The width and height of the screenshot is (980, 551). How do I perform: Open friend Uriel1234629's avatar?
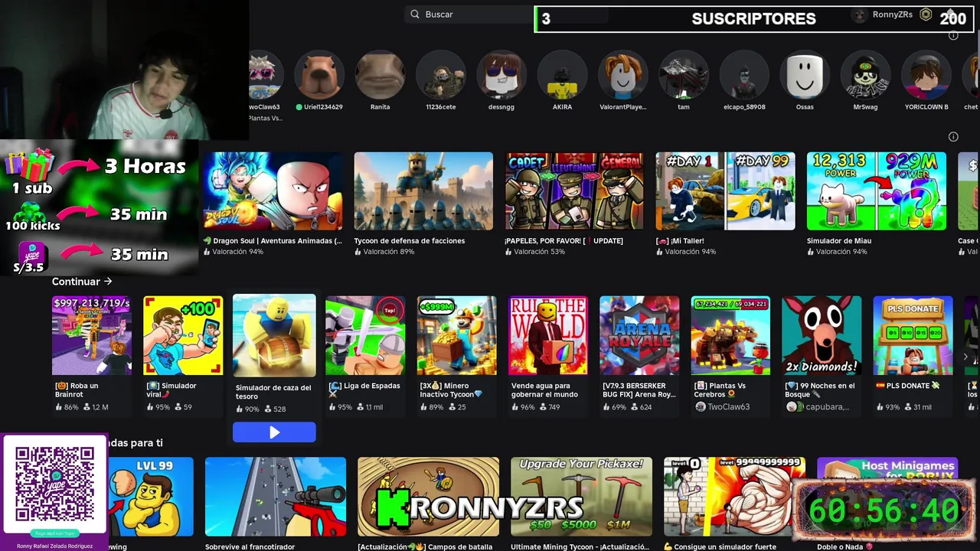319,75
